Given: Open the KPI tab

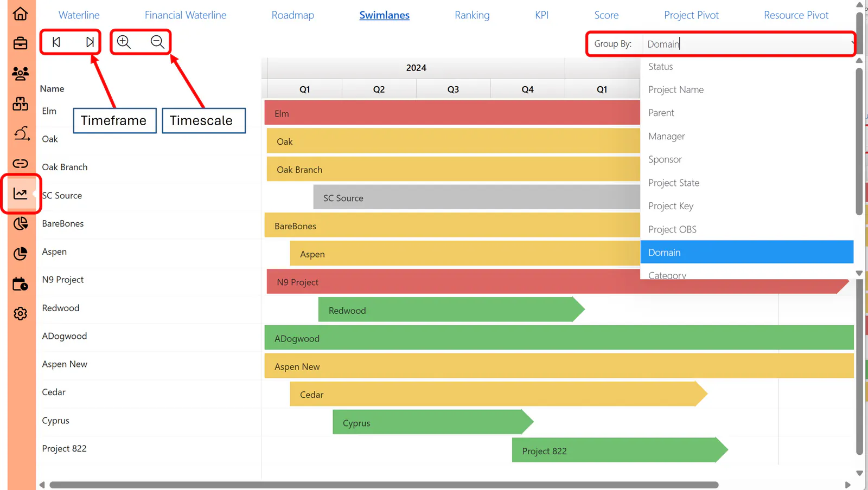Looking at the screenshot, I should (541, 15).
